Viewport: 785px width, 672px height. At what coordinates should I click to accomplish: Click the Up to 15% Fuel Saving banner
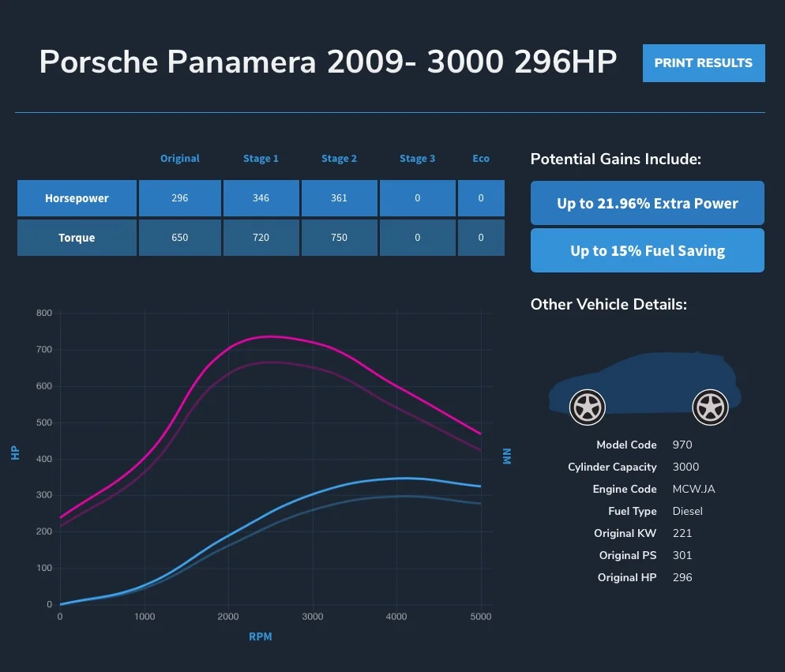tap(648, 250)
